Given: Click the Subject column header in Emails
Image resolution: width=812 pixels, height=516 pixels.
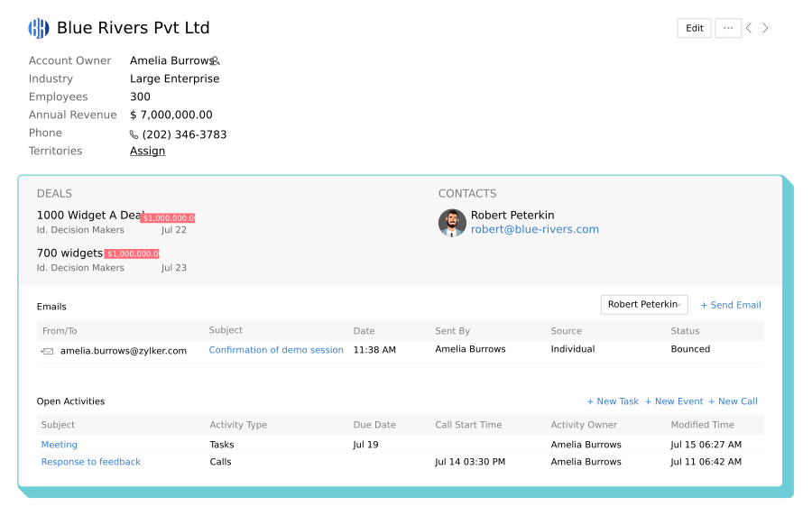Looking at the screenshot, I should [x=226, y=330].
